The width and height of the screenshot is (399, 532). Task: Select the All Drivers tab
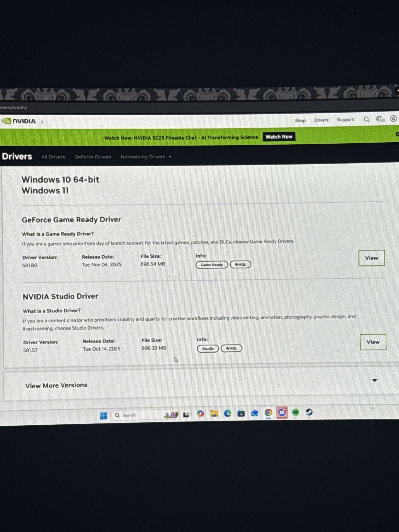click(53, 157)
